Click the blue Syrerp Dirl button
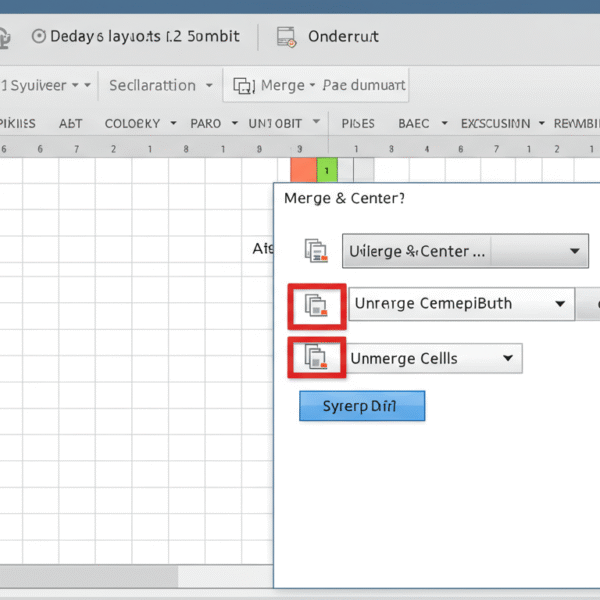 [x=362, y=406]
